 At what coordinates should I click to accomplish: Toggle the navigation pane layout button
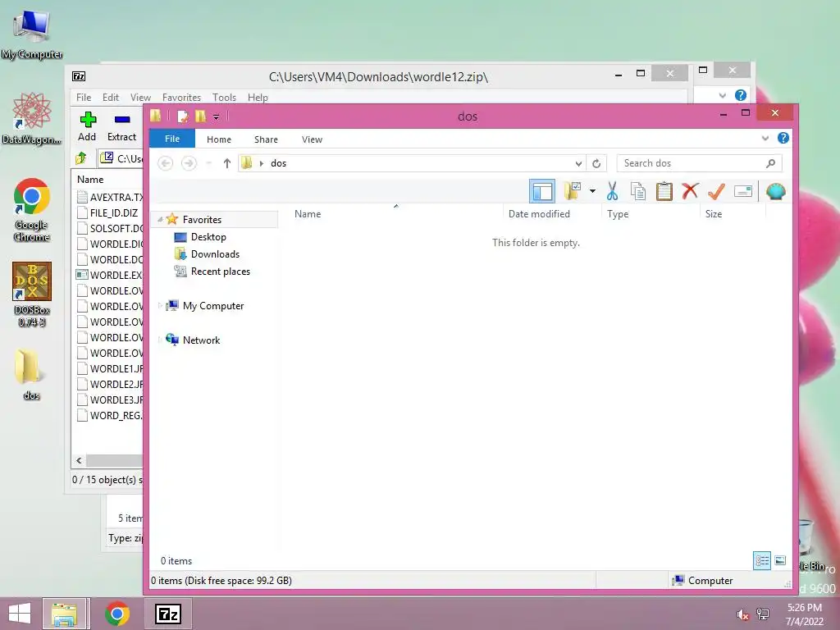tap(541, 191)
